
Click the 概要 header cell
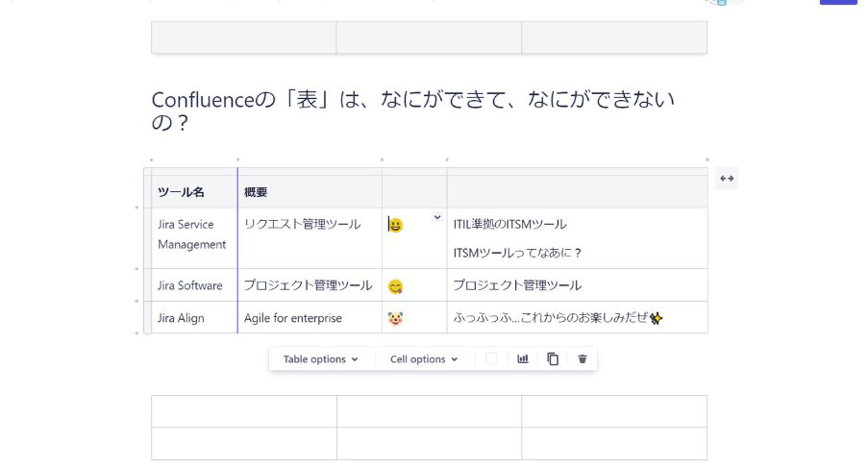(310, 192)
